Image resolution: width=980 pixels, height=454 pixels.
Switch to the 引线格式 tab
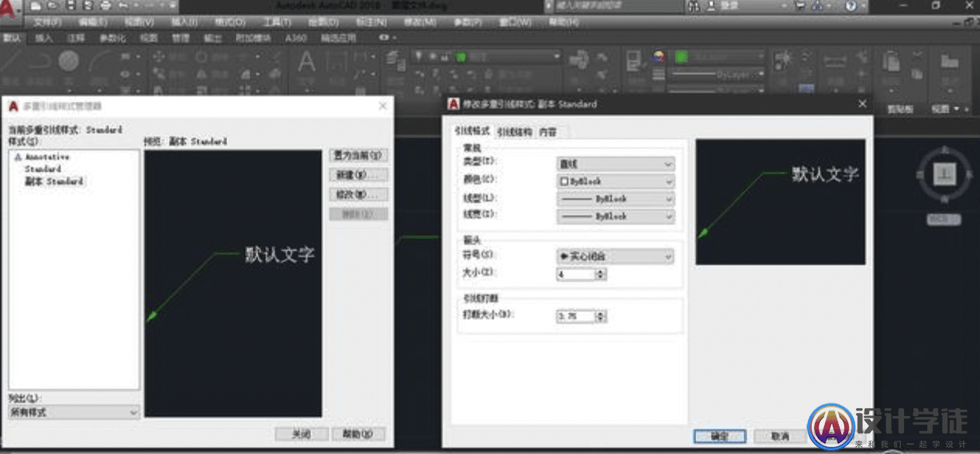point(472,132)
